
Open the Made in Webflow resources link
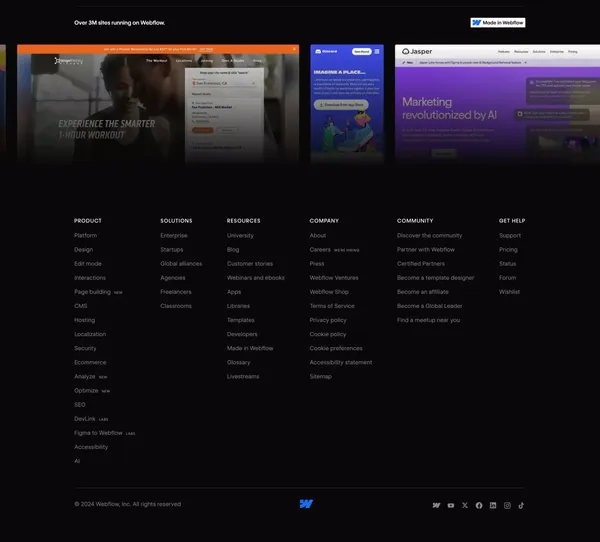250,348
